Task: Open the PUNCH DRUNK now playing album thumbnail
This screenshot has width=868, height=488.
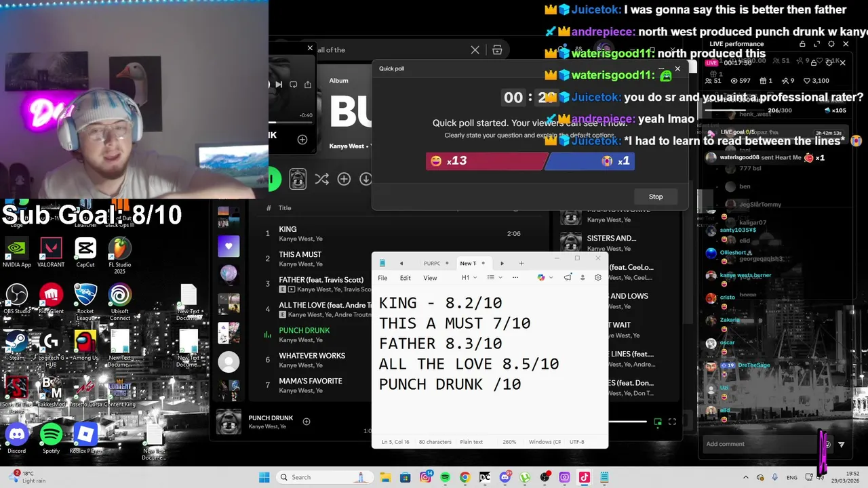Action: click(x=229, y=422)
